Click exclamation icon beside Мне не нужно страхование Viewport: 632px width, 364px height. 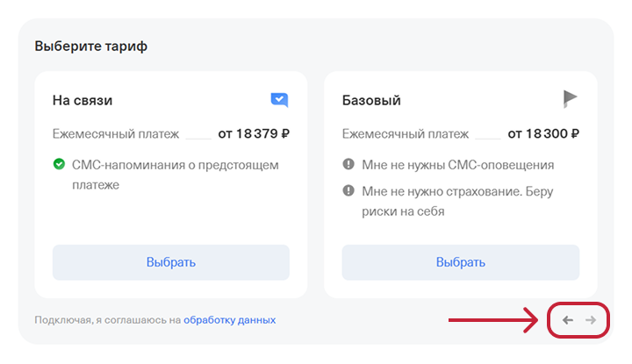tap(348, 190)
